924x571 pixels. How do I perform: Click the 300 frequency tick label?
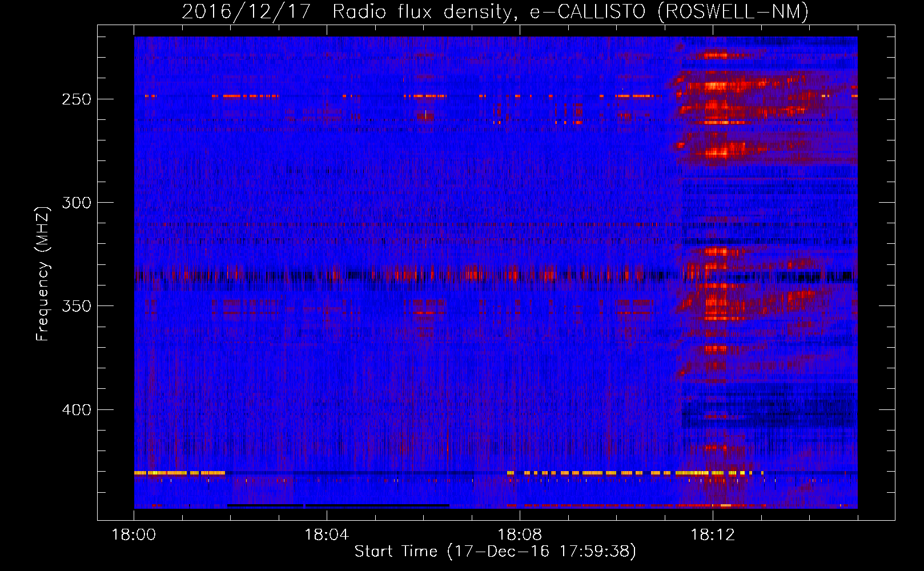coord(77,203)
